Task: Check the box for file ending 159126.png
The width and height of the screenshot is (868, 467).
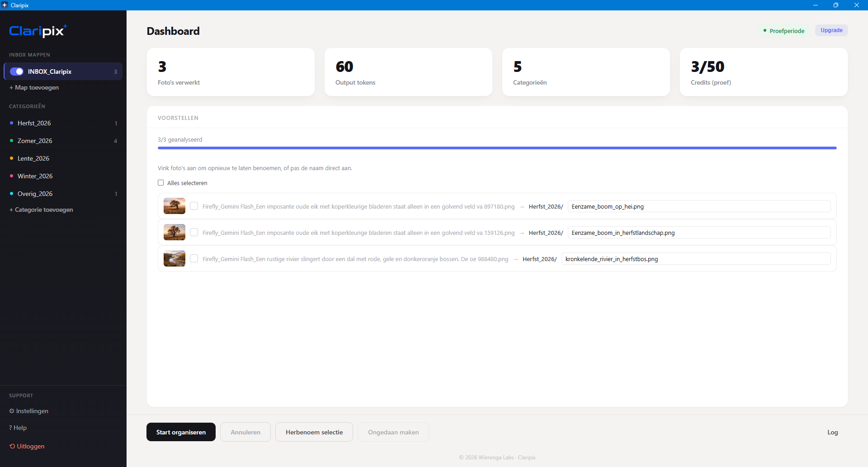Action: pos(194,232)
